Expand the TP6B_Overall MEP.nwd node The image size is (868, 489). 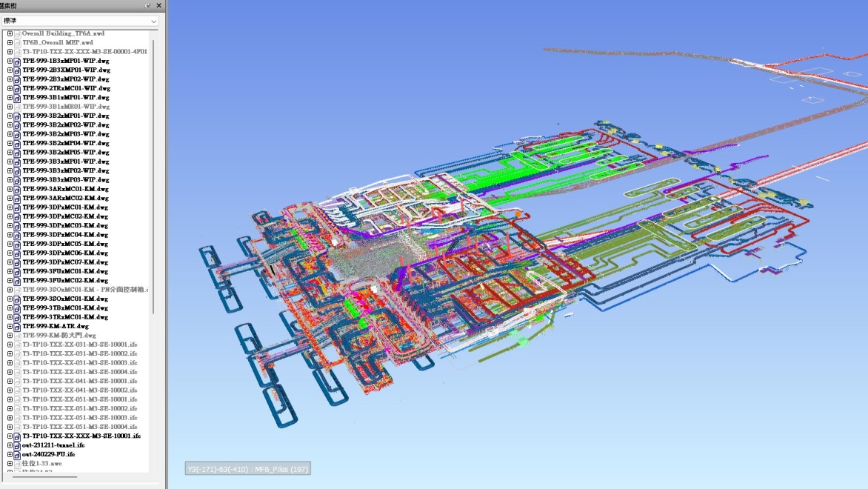[x=10, y=43]
